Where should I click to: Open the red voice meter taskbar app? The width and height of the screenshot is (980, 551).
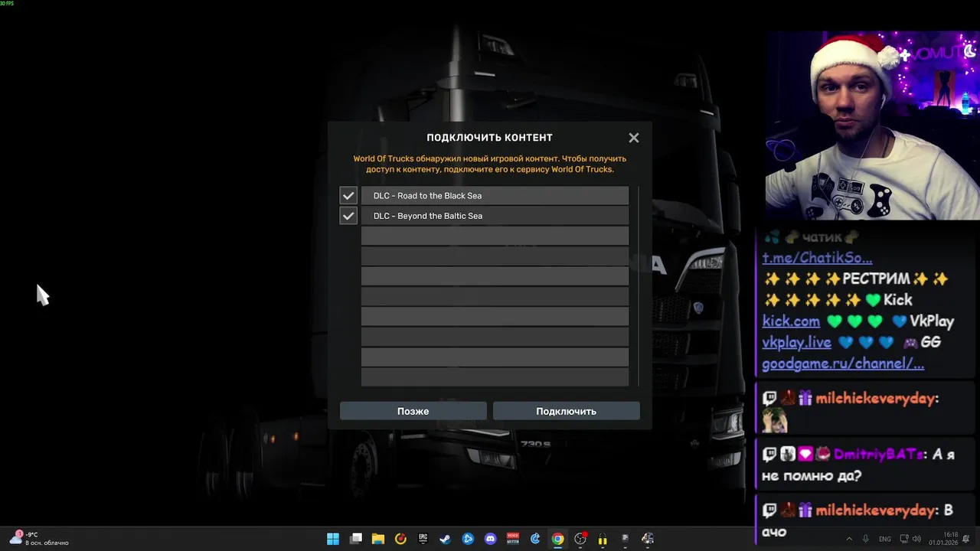point(513,539)
